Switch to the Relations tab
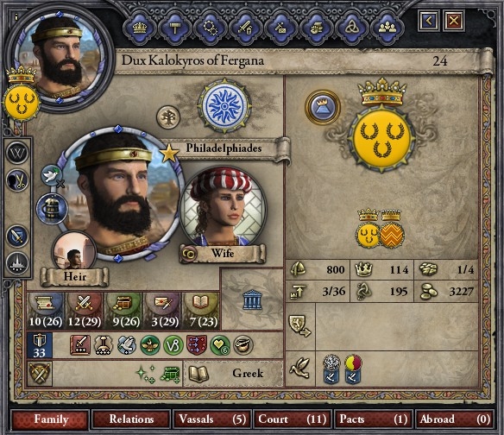The height and width of the screenshot is (435, 504). pyautogui.click(x=131, y=419)
